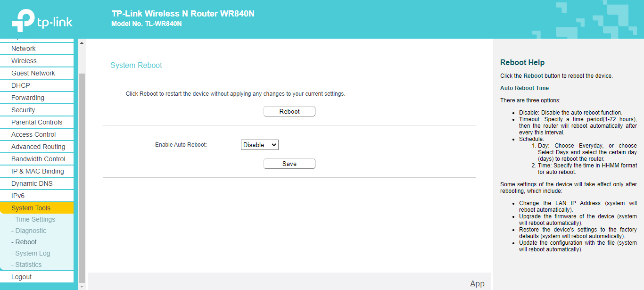The width and height of the screenshot is (644, 290).
Task: Open the Network menu
Action: pos(24,49)
